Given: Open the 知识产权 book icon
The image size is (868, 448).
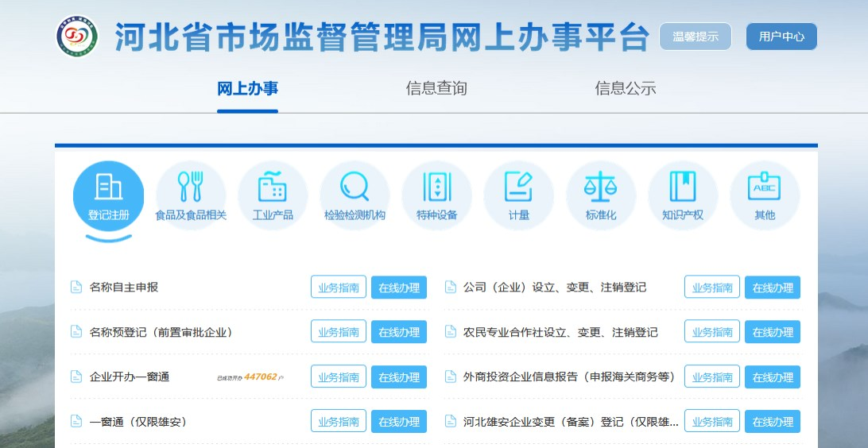Looking at the screenshot, I should pos(682,195).
